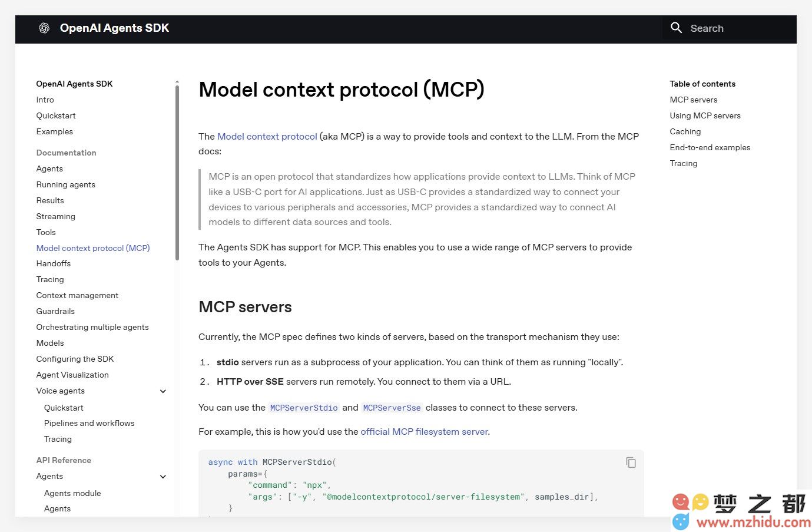Click the sidebar navigation scrollbar thumb

[x=177, y=173]
